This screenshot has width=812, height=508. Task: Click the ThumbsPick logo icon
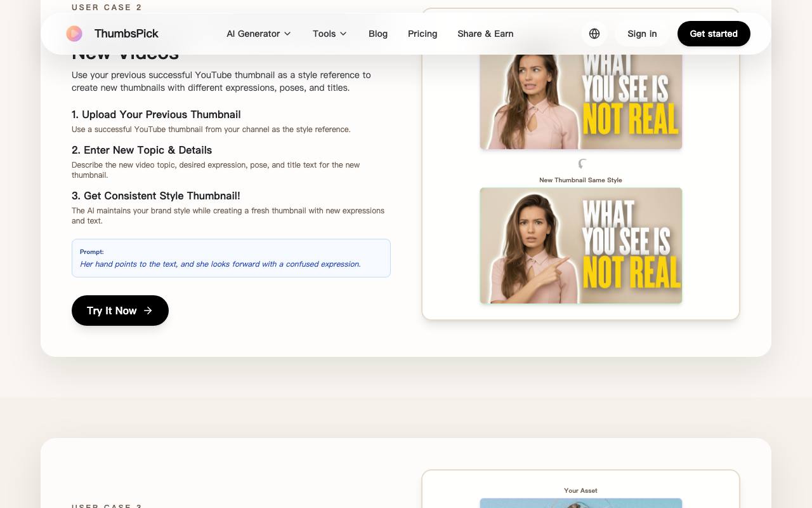pyautogui.click(x=74, y=34)
